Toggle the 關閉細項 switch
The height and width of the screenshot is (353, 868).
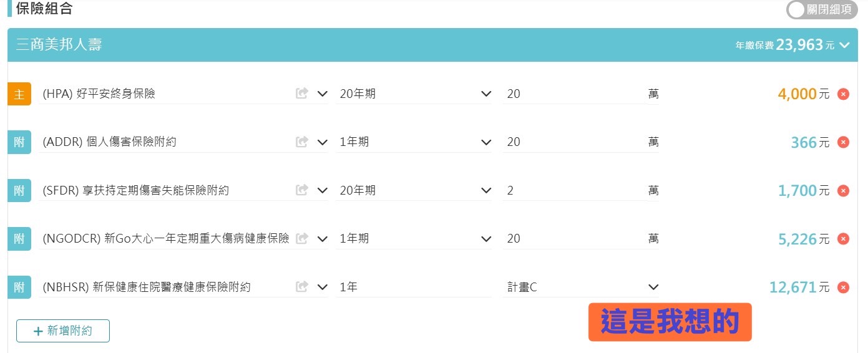[x=822, y=9]
